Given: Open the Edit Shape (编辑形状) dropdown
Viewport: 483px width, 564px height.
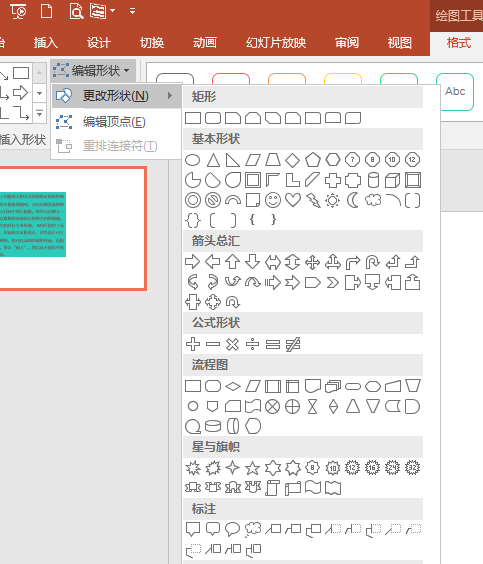Looking at the screenshot, I should click(x=92, y=70).
